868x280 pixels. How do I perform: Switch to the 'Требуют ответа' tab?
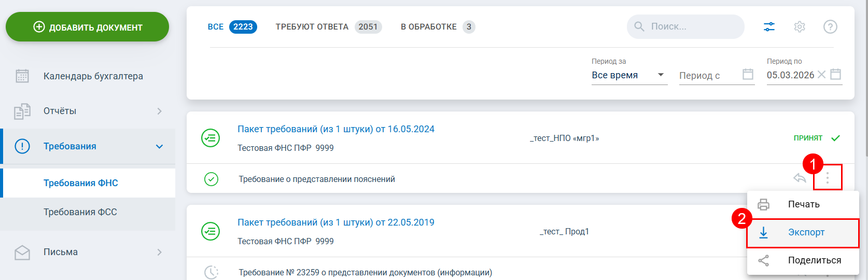pyautogui.click(x=328, y=27)
